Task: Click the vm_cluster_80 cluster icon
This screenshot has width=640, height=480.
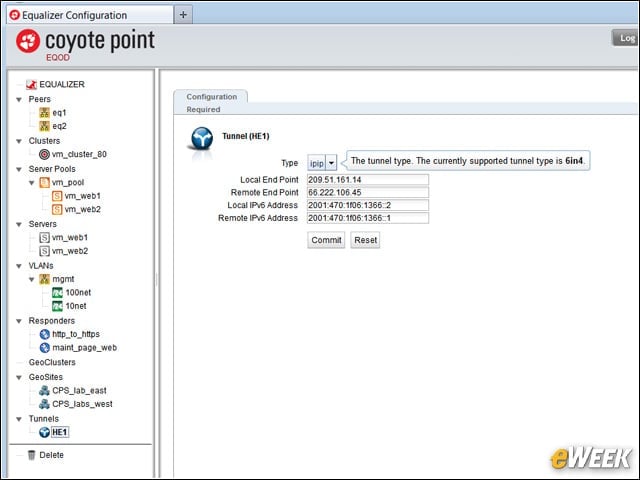Action: click(44, 154)
